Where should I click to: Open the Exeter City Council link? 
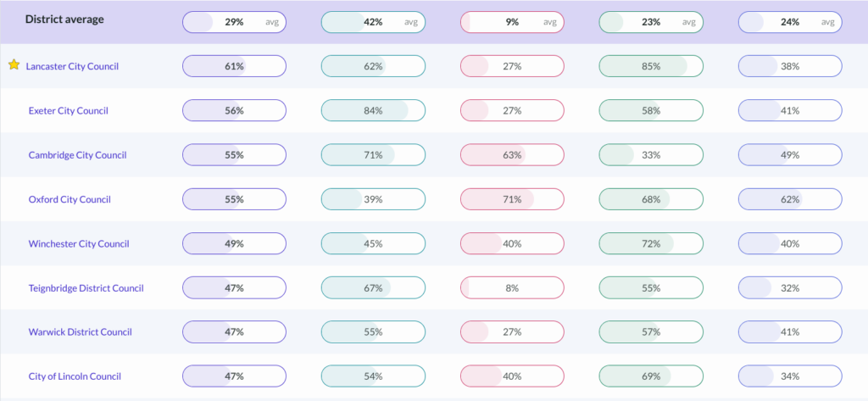tap(68, 110)
